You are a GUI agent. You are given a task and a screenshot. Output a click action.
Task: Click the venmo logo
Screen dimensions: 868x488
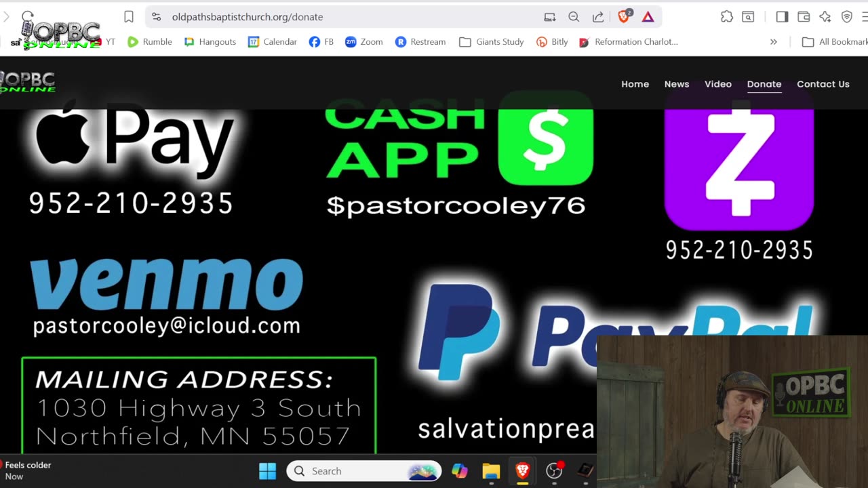pos(166,284)
